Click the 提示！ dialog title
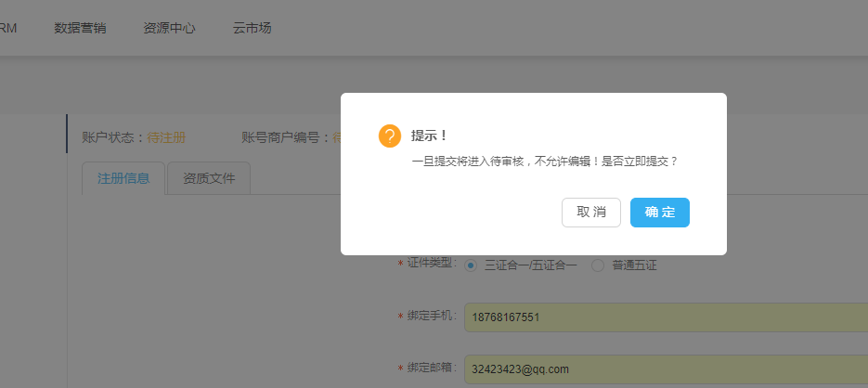868x388 pixels. coord(430,136)
